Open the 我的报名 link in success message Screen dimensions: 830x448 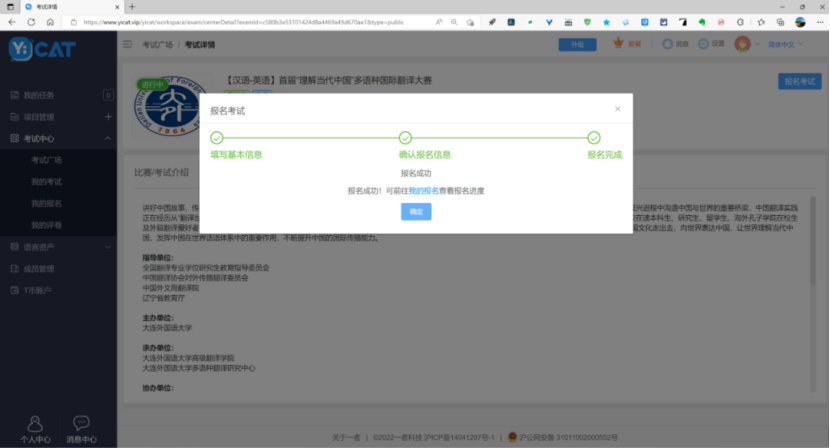pos(423,190)
